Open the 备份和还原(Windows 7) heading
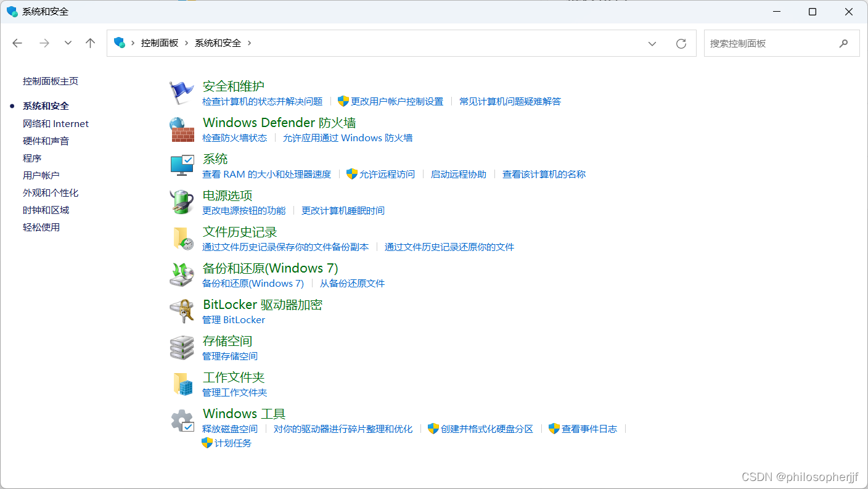Screen dimensions: 868x489 [271, 268]
